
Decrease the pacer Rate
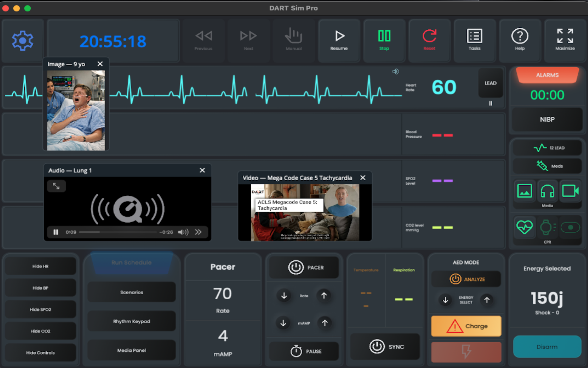(x=284, y=296)
